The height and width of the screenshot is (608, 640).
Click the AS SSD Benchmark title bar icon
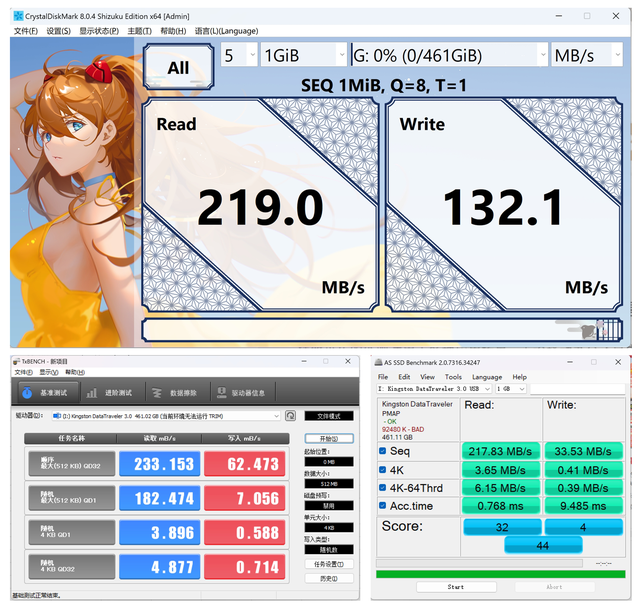pos(378,362)
